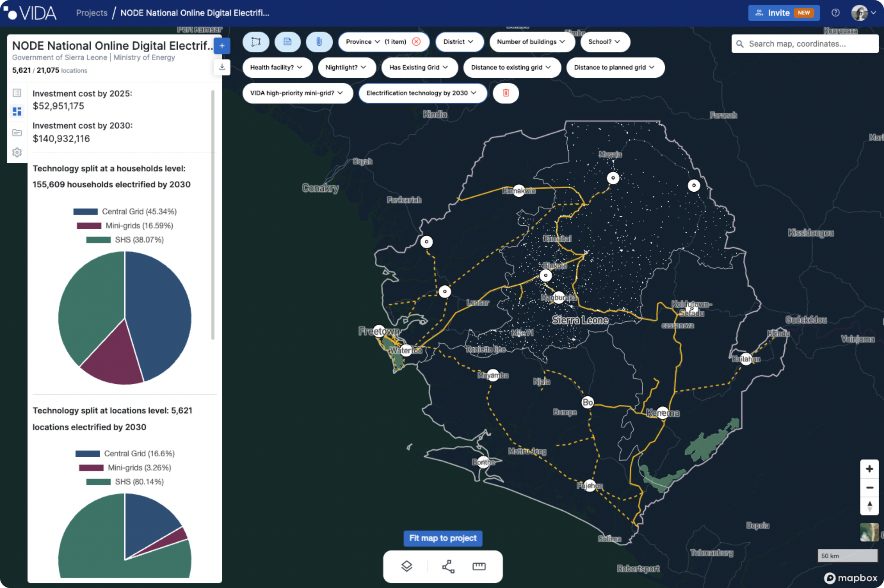Viewport: 884px width, 588px height.
Task: Click the document notes filter icon
Action: [x=287, y=42]
